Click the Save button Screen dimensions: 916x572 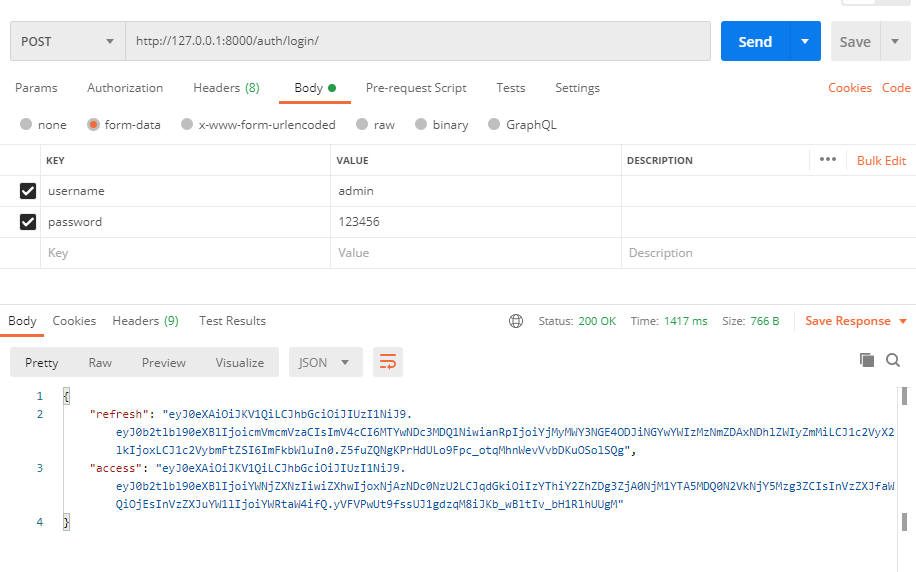click(855, 41)
